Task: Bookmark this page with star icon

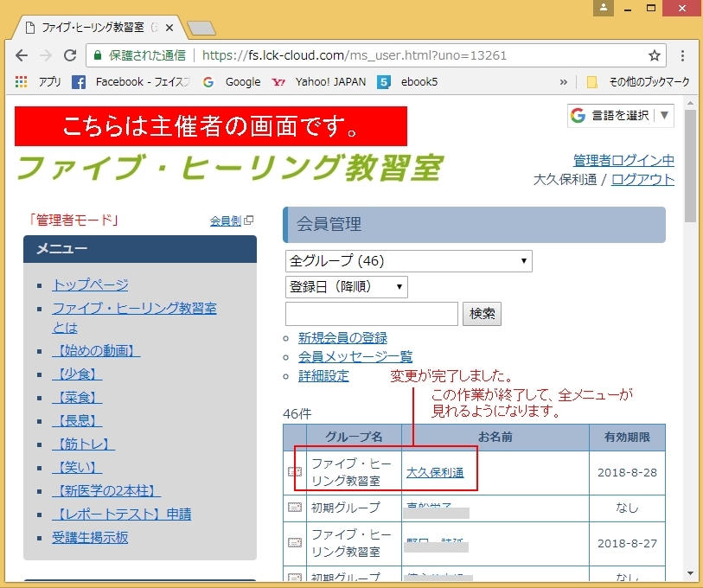Action: [655, 55]
